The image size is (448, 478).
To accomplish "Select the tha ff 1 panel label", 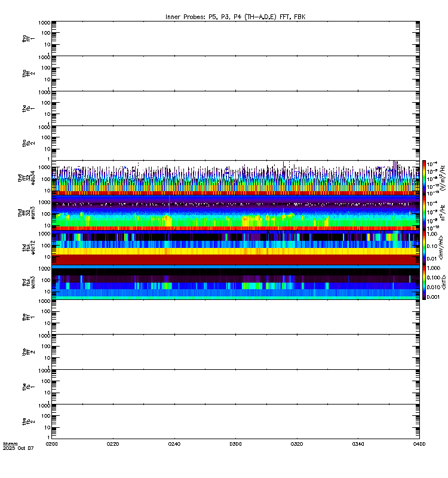I will coord(28,39).
